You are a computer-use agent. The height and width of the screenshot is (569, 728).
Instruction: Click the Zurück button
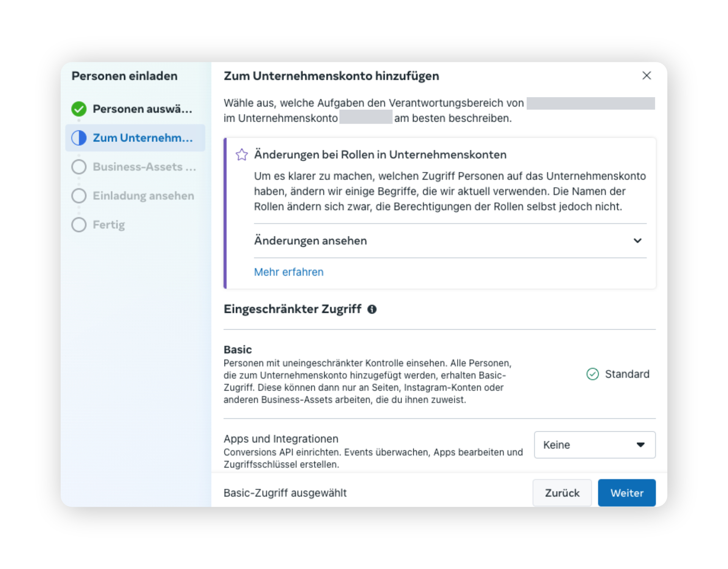(562, 493)
